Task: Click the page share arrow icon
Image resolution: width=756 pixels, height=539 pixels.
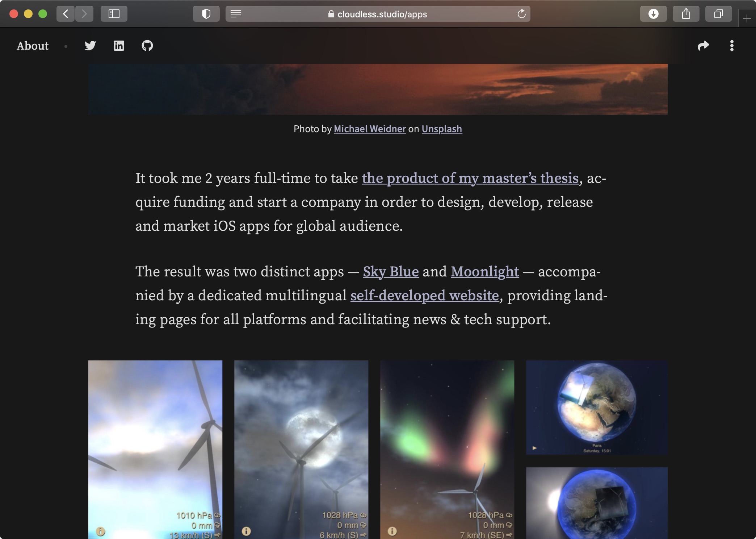Action: tap(703, 46)
